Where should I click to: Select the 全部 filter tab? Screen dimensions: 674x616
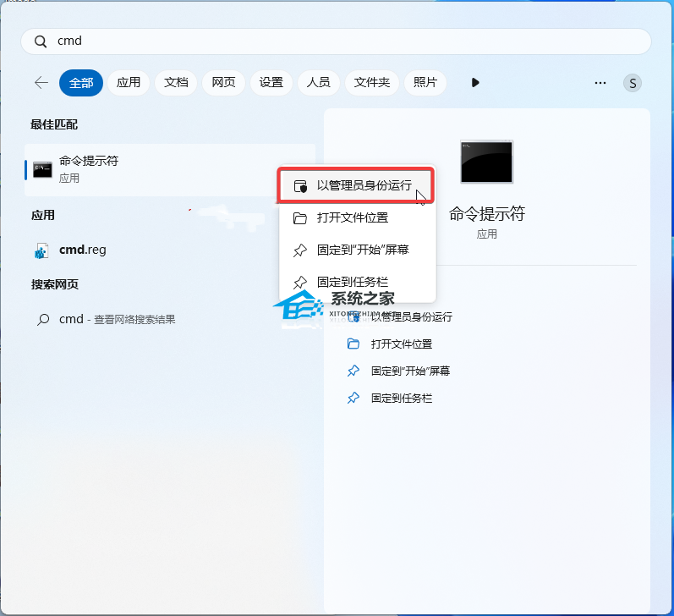pos(81,83)
